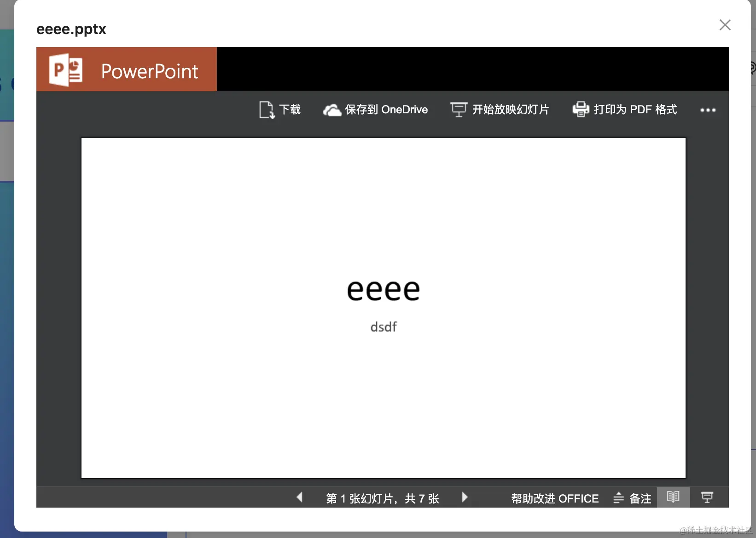
Task: Open the three-dot more options menu
Action: 708,110
